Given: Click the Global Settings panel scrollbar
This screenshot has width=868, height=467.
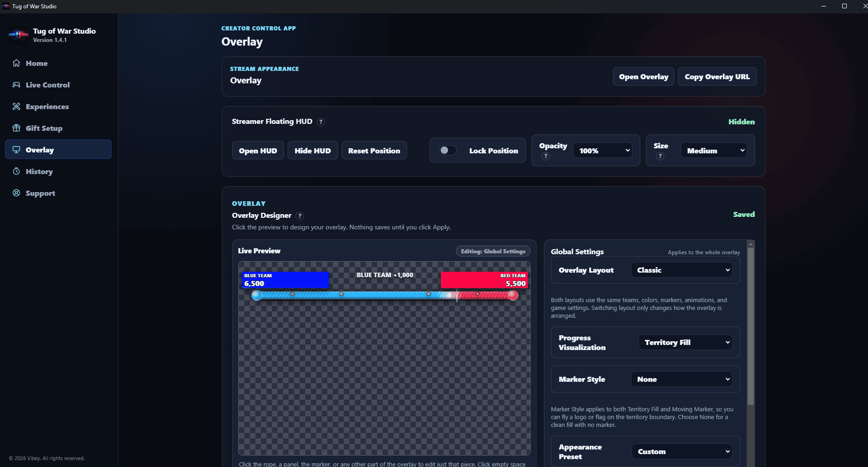Looking at the screenshot, I should tap(750, 327).
